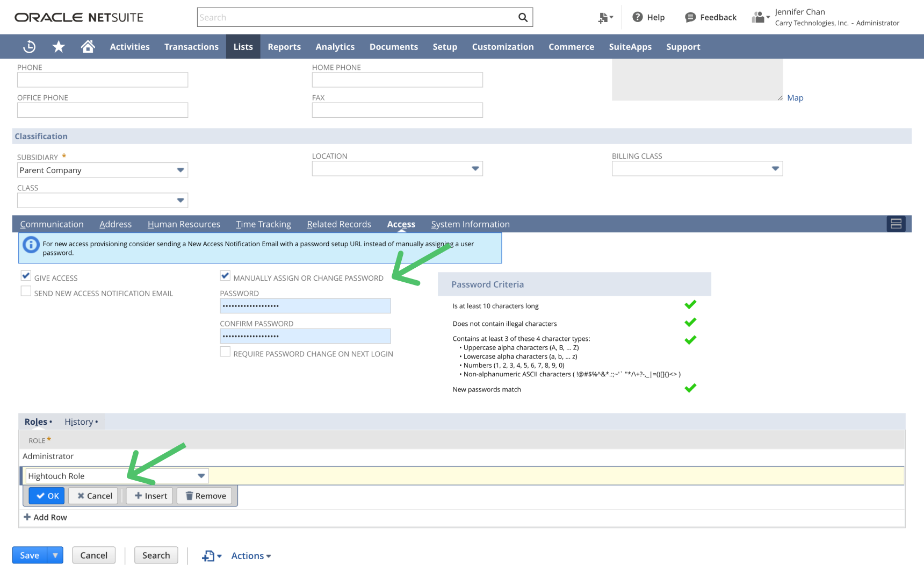924x578 pixels.
Task: Open the Recent Records clock icon
Action: point(30,47)
